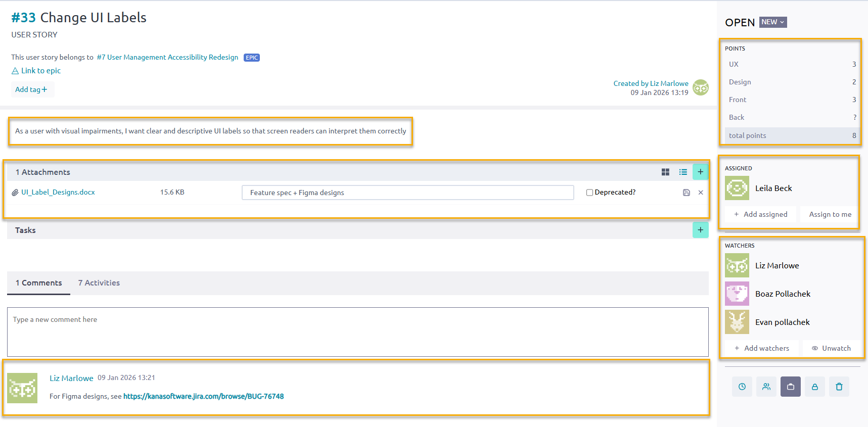Switch to the 7 Activities tab
This screenshot has height=427, width=868.
tap(99, 283)
